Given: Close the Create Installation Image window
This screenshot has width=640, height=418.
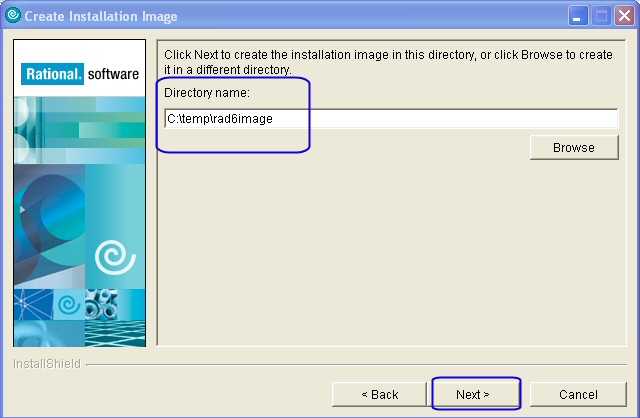Looking at the screenshot, I should pos(625,16).
